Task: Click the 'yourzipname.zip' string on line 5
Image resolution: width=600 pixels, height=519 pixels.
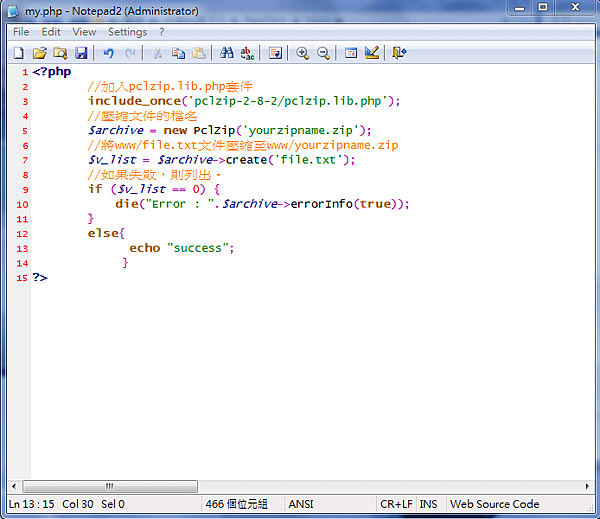Action: click(x=301, y=131)
